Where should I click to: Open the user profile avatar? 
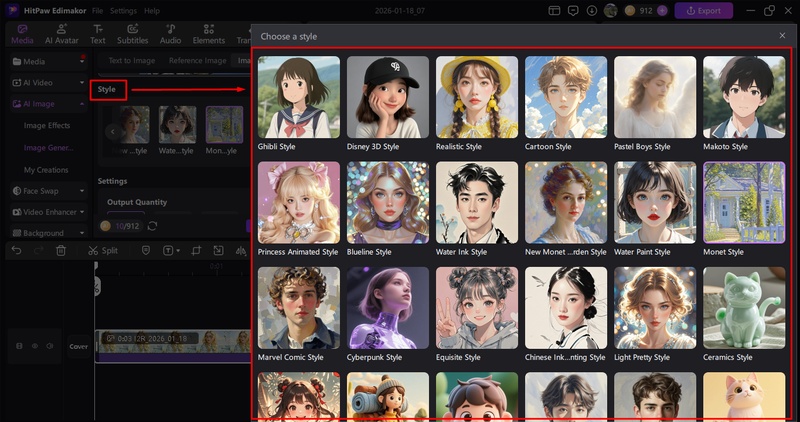tap(610, 11)
